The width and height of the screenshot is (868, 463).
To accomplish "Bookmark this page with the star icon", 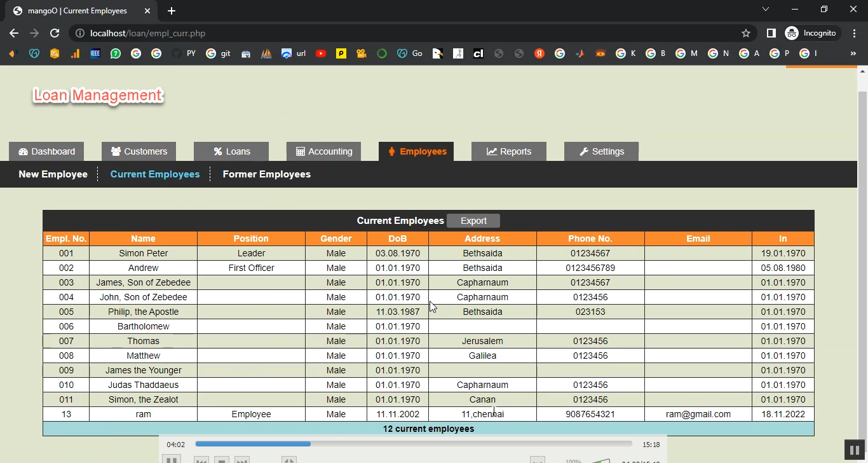I will 745,33.
